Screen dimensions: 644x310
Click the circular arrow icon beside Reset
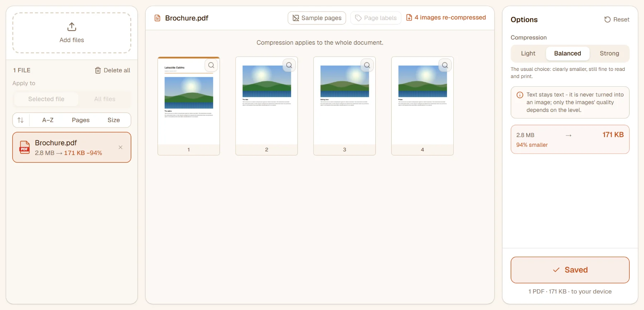(x=608, y=19)
